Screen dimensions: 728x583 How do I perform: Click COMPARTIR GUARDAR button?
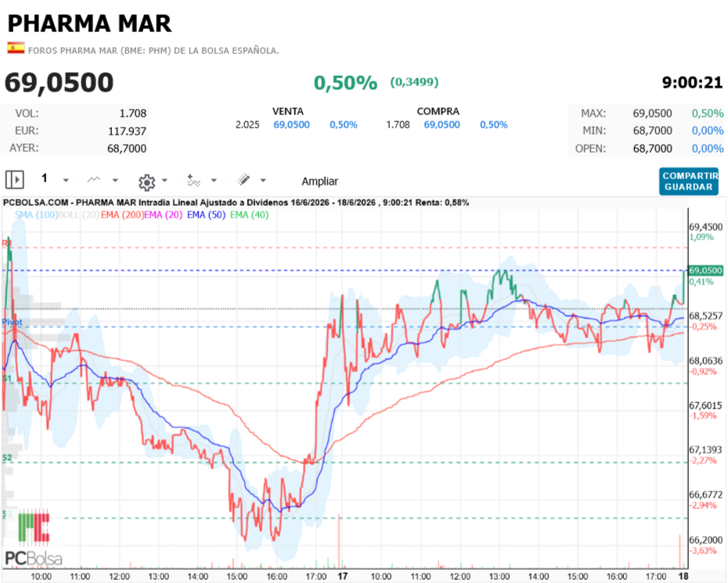pyautogui.click(x=689, y=181)
